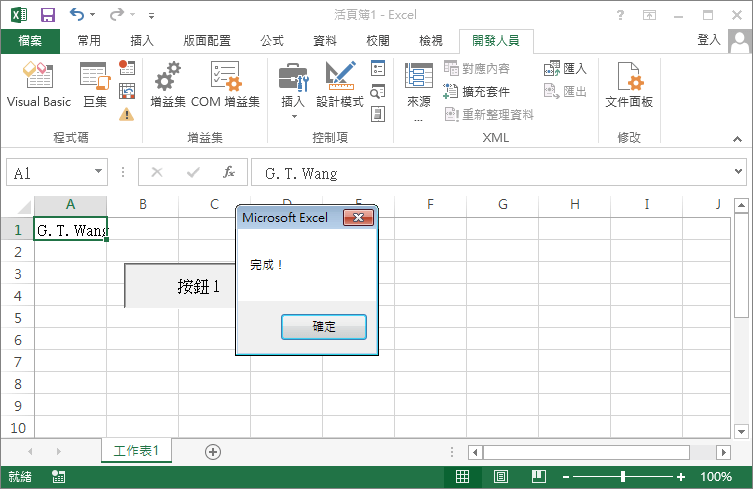Click XML 匯入 import
The width and height of the screenshot is (753, 489).
coord(565,68)
